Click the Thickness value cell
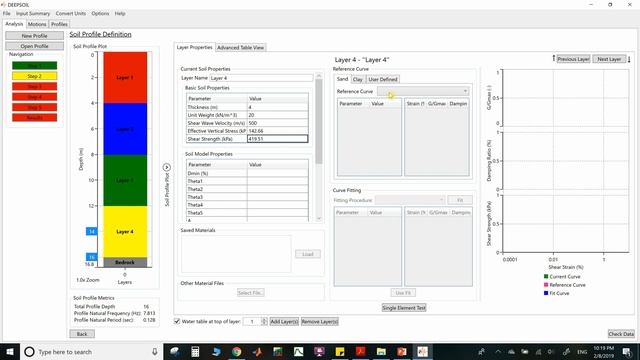The image size is (640, 360). 278,107
